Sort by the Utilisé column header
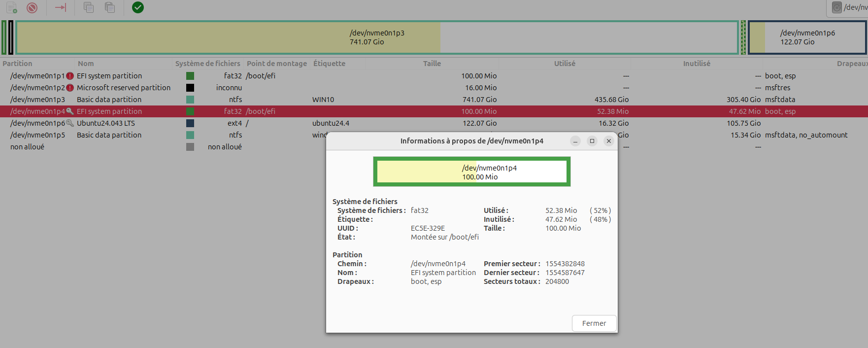Screen dimensions: 868x348 click(565, 64)
